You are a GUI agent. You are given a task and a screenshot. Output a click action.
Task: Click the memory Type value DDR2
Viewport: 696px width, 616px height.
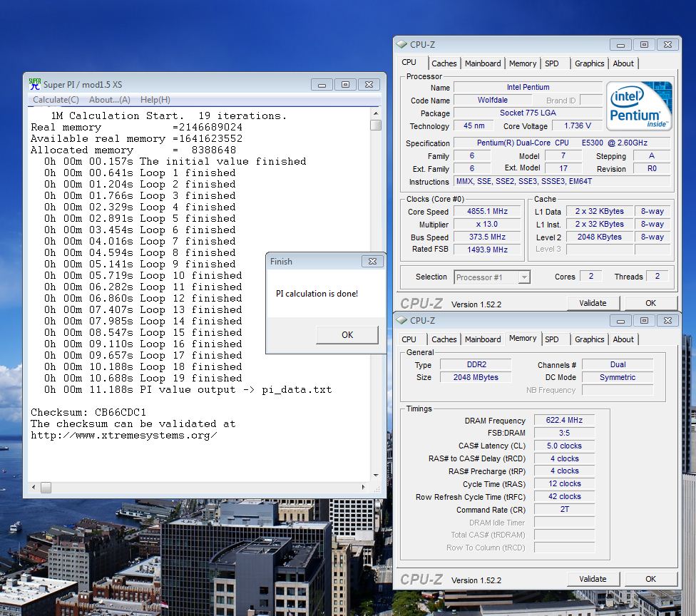click(476, 364)
